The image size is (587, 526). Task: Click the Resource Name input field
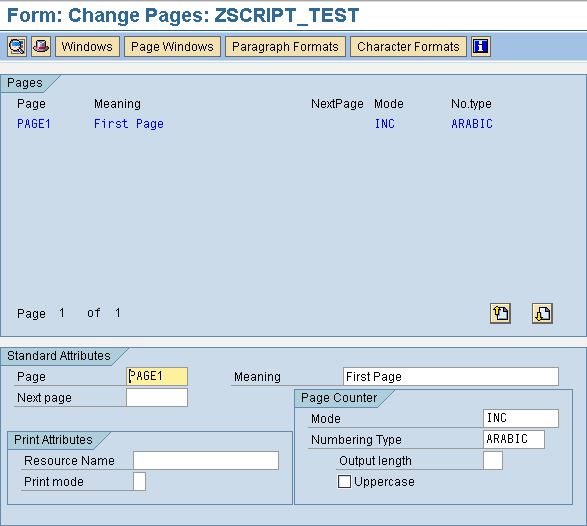coord(206,460)
